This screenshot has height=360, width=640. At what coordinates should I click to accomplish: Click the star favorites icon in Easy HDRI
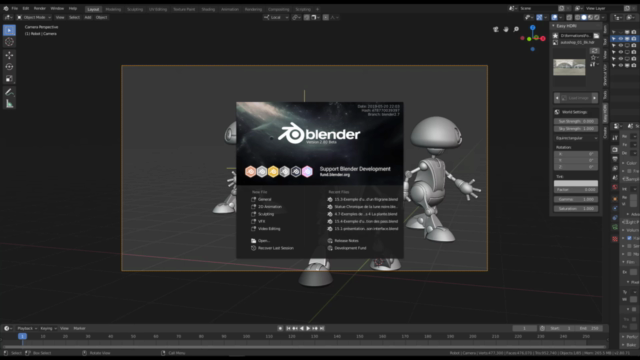[x=556, y=36]
